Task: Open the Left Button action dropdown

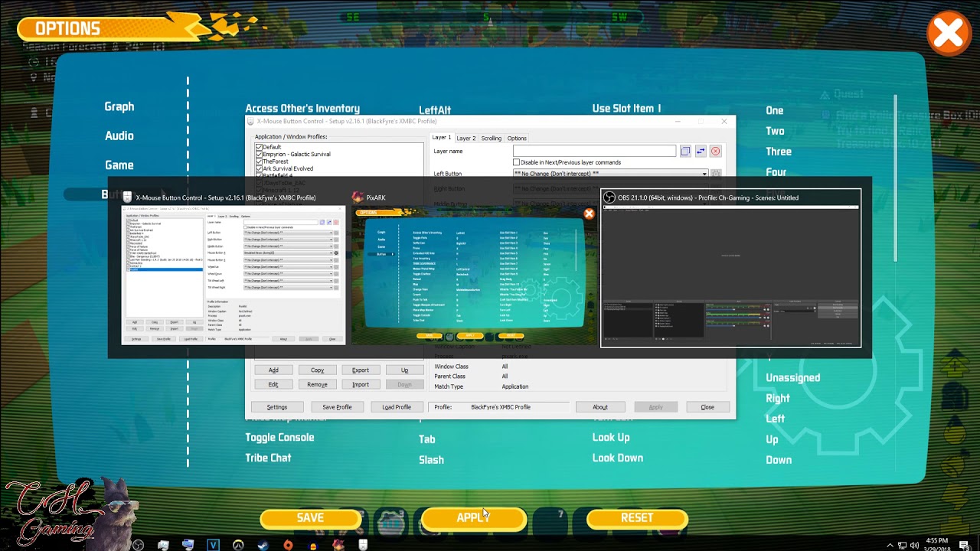Action: coord(610,174)
